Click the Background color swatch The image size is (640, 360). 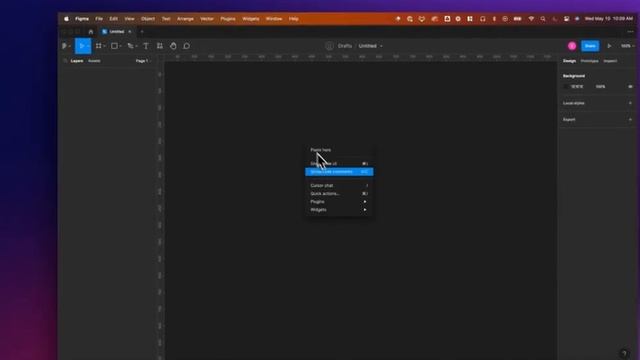click(x=566, y=87)
